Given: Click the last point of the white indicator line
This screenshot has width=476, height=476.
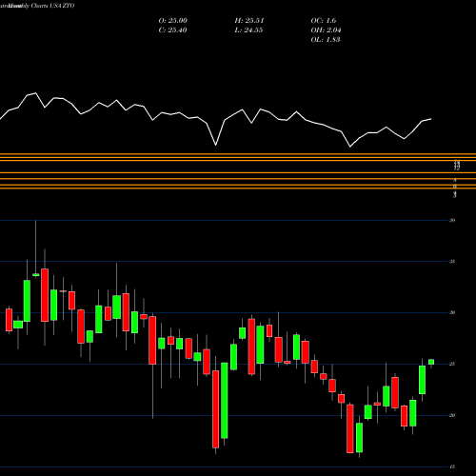Looking at the screenshot, I should [431, 119].
